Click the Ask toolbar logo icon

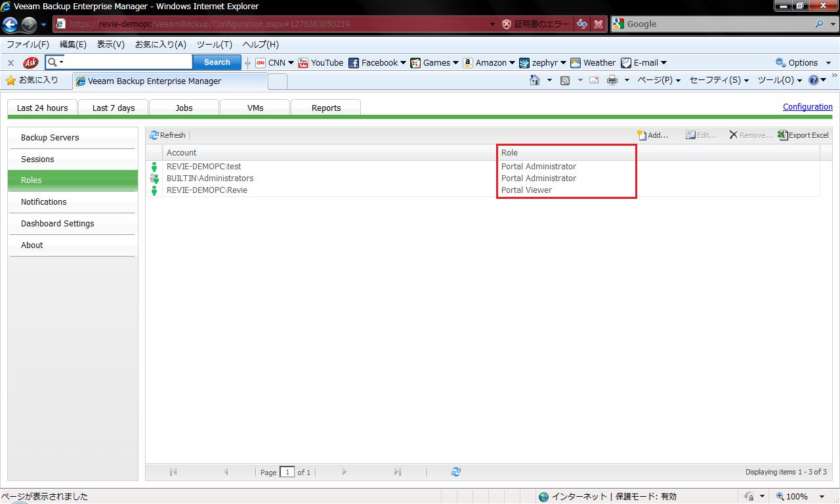pyautogui.click(x=30, y=62)
